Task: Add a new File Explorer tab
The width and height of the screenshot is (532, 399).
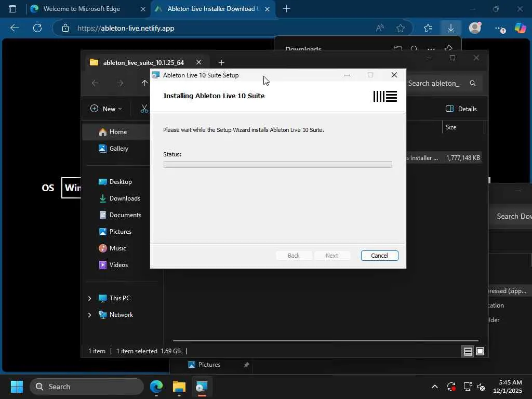Action: pyautogui.click(x=221, y=62)
